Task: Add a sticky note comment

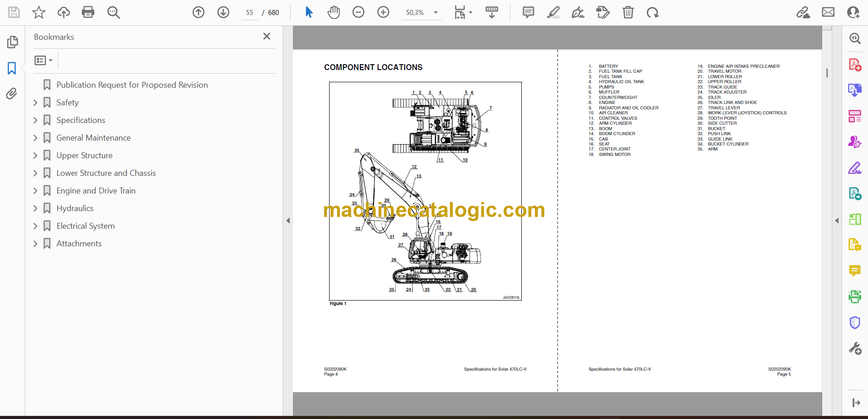Action: click(528, 12)
